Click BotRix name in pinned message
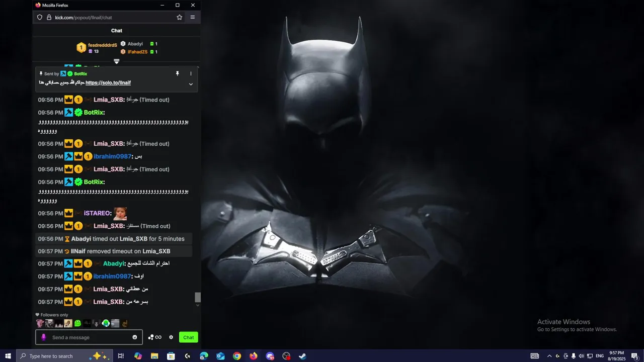The height and width of the screenshot is (362, 644). (80, 74)
